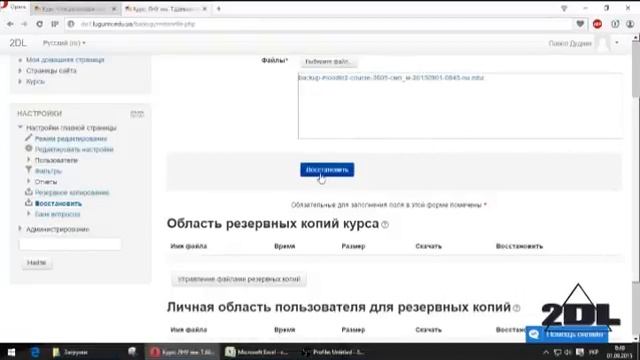Click Размер header in course backup table

click(x=353, y=246)
